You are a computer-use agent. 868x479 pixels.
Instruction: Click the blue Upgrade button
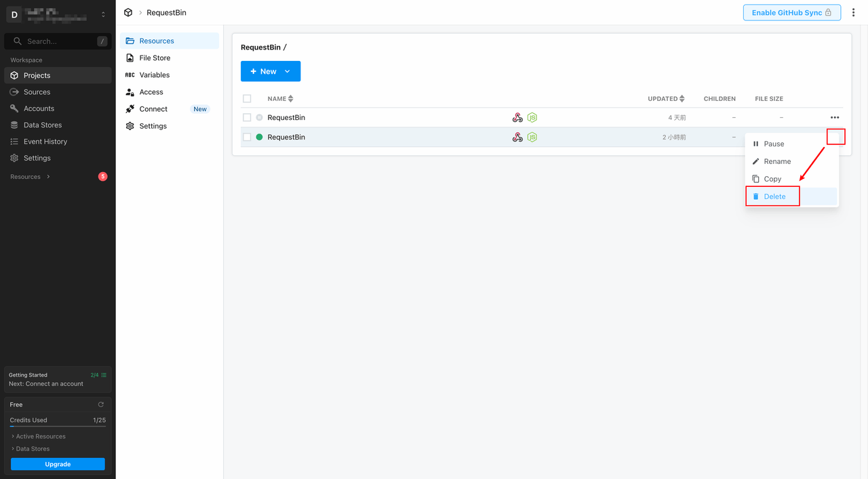[58, 464]
